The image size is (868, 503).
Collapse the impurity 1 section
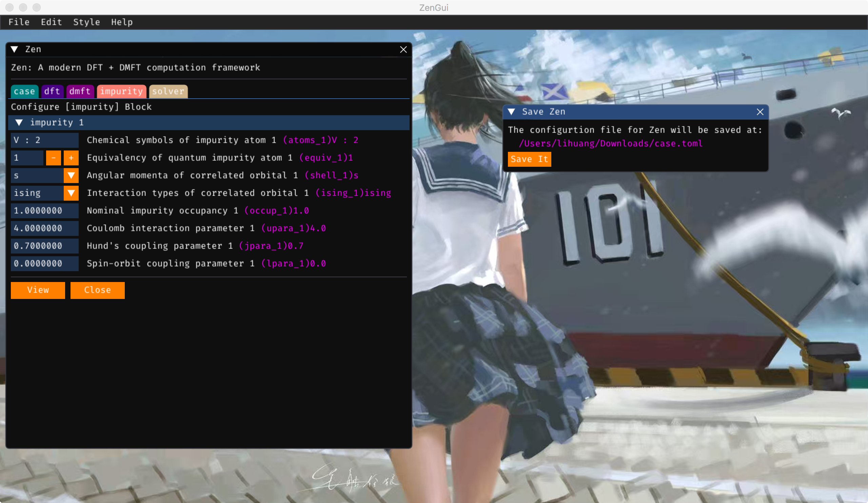19,123
